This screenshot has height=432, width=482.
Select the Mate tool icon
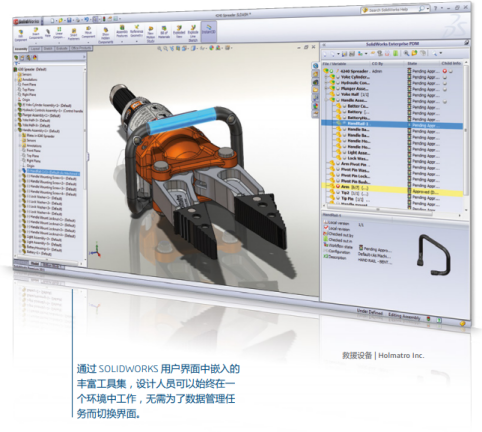click(x=48, y=33)
